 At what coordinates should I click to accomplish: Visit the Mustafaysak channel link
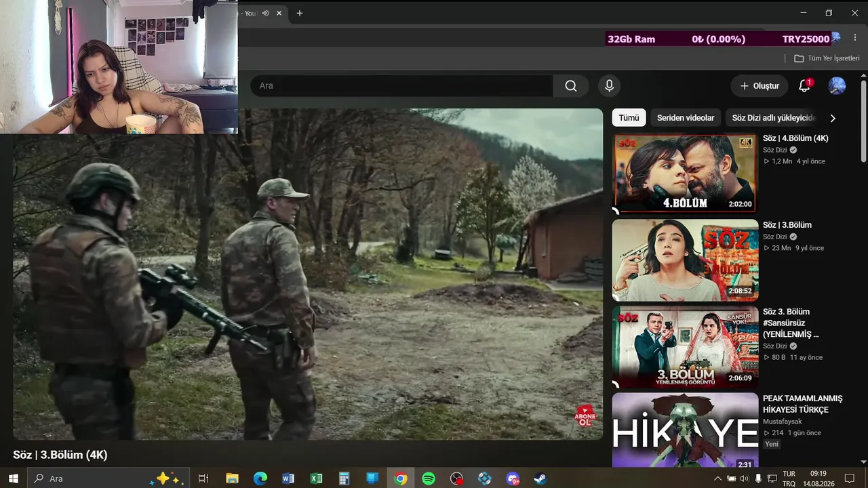click(782, 422)
